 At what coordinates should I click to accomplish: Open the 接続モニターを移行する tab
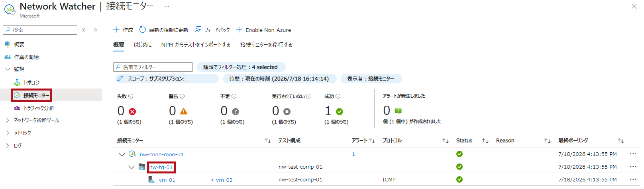coord(266,45)
